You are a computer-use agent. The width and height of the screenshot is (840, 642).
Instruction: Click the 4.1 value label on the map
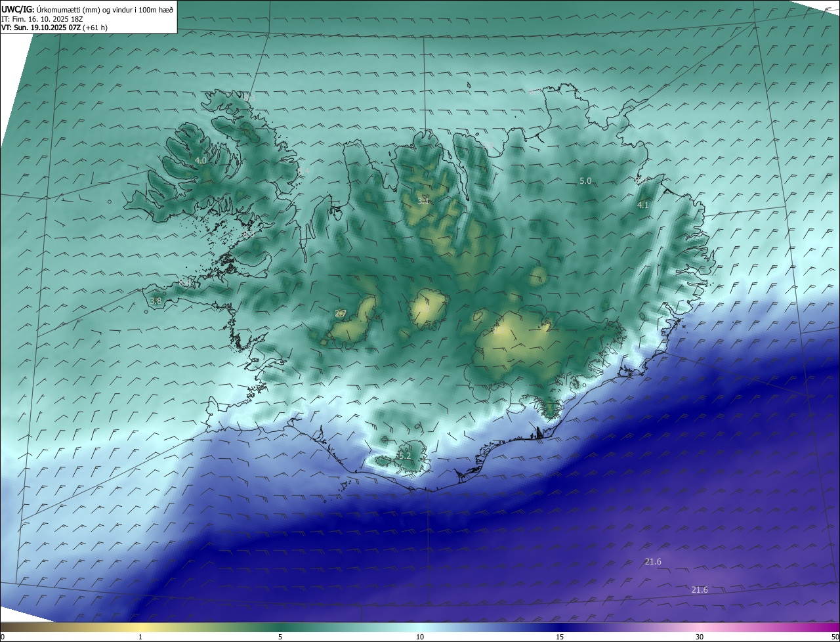pos(643,205)
